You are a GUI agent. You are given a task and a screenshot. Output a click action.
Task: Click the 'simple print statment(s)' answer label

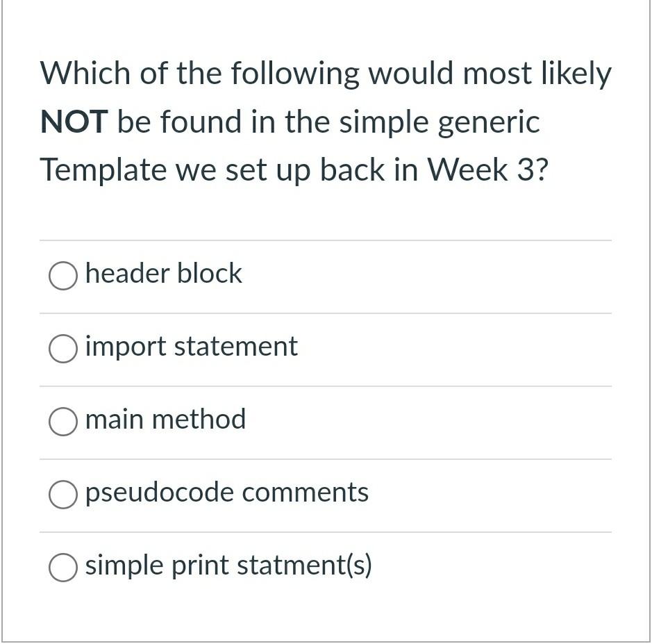coord(229,565)
